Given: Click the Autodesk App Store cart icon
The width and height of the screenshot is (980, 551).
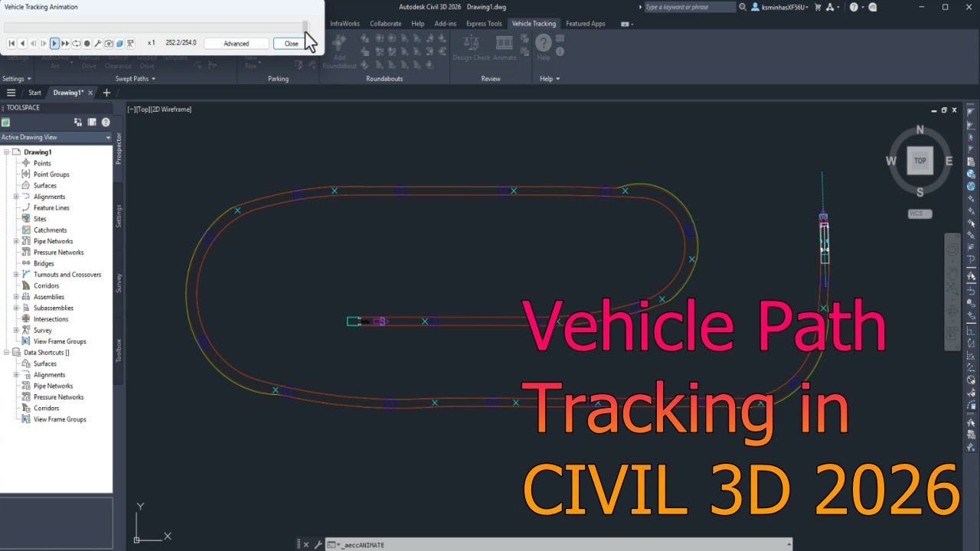Looking at the screenshot, I should tap(818, 7).
